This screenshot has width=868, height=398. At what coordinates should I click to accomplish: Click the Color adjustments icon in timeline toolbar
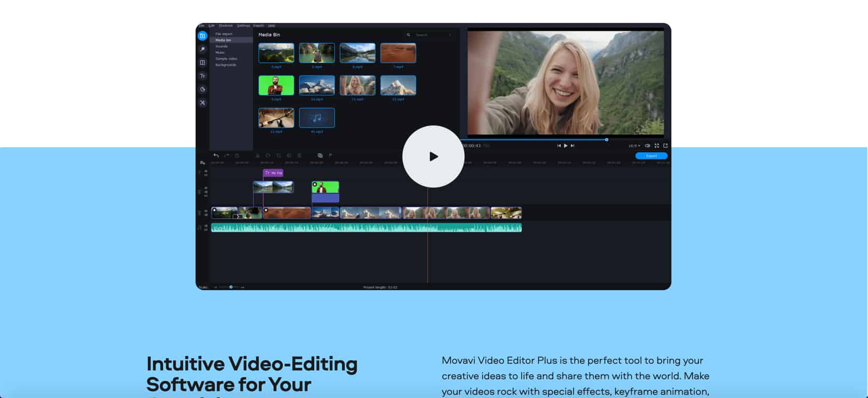pos(289,155)
